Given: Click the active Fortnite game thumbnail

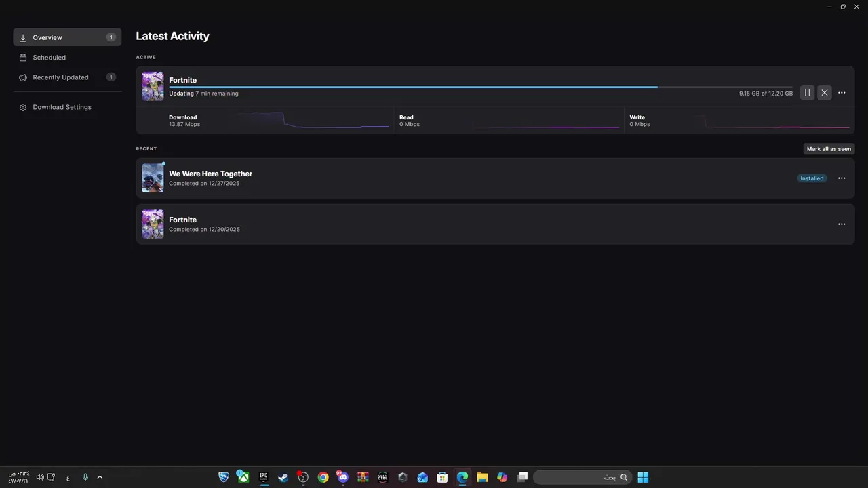Looking at the screenshot, I should (x=153, y=86).
